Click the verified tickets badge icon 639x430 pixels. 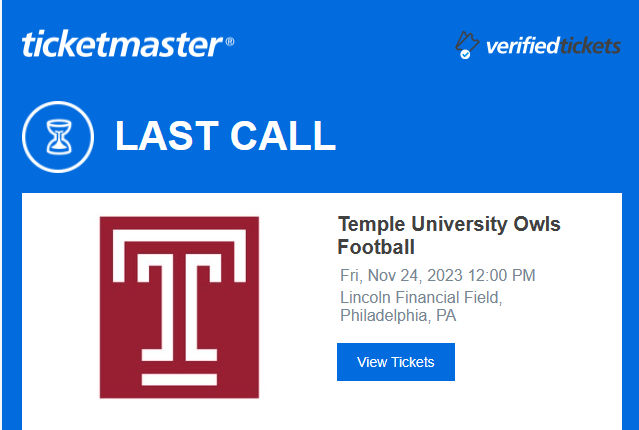(x=465, y=45)
